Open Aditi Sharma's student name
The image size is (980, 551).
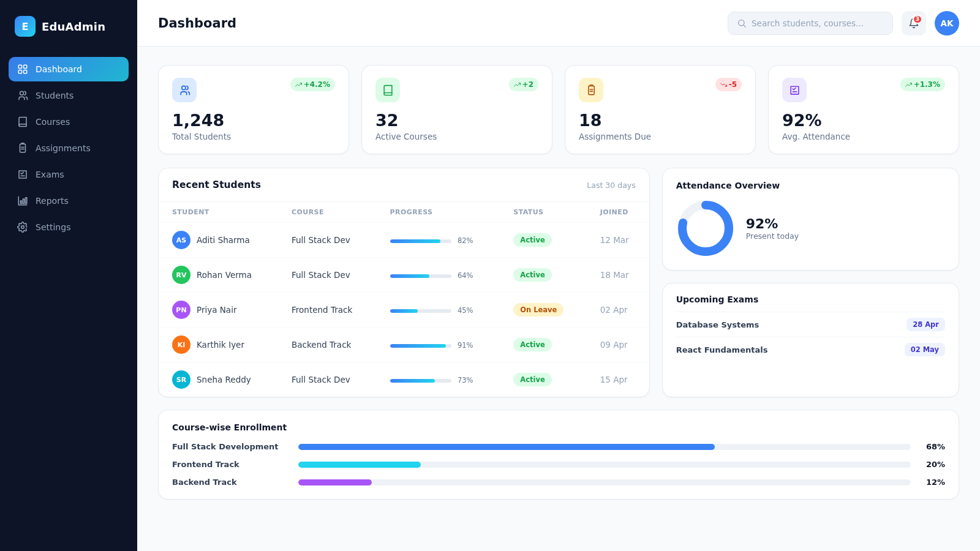(223, 240)
